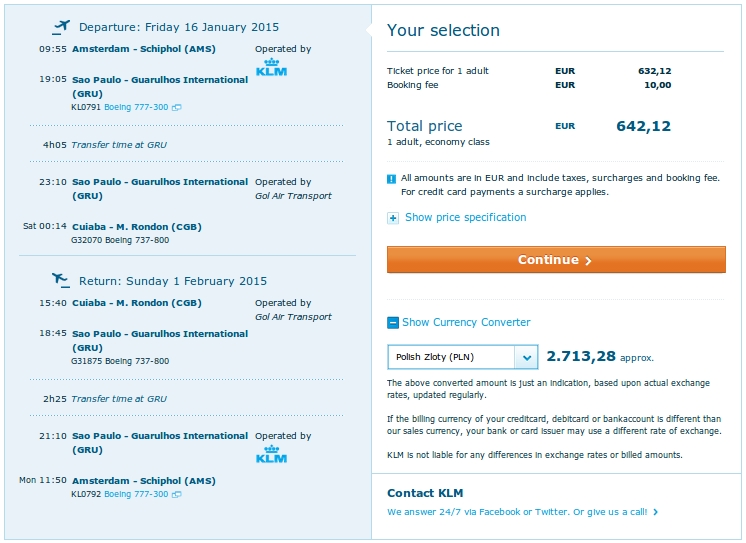Open Boeing 777-300 link for outbound flight
Viewport: 746px width, 543px height.
pyautogui.click(x=136, y=108)
